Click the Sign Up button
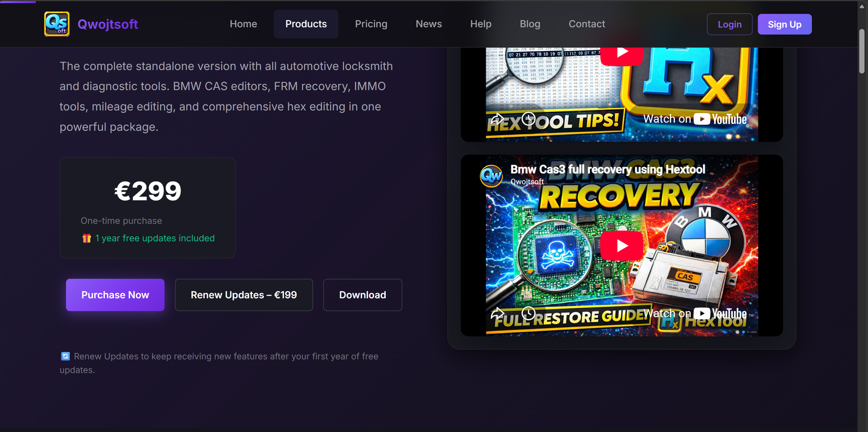 (x=784, y=24)
